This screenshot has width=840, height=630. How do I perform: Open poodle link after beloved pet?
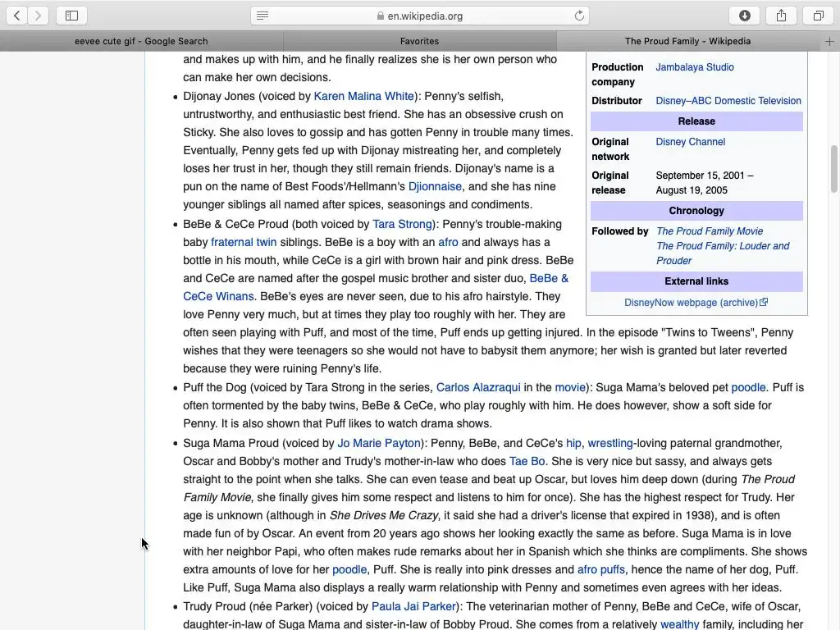pos(748,387)
